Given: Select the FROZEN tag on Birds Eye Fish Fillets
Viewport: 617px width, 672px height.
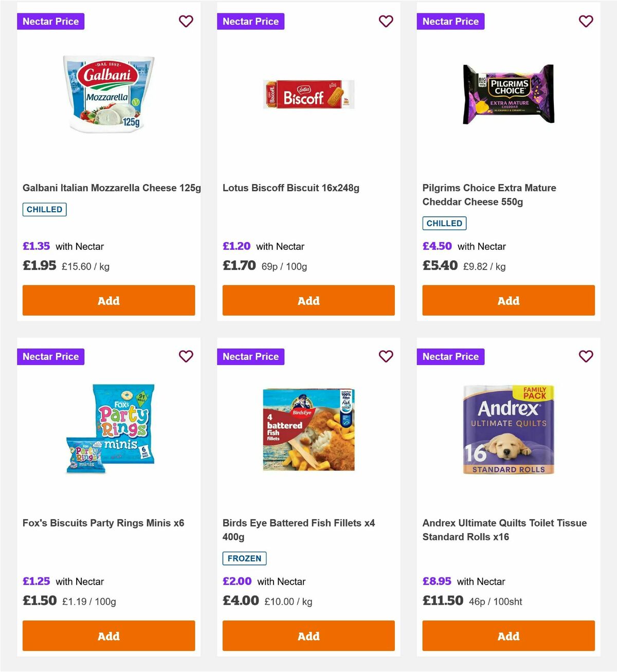Looking at the screenshot, I should click(244, 558).
